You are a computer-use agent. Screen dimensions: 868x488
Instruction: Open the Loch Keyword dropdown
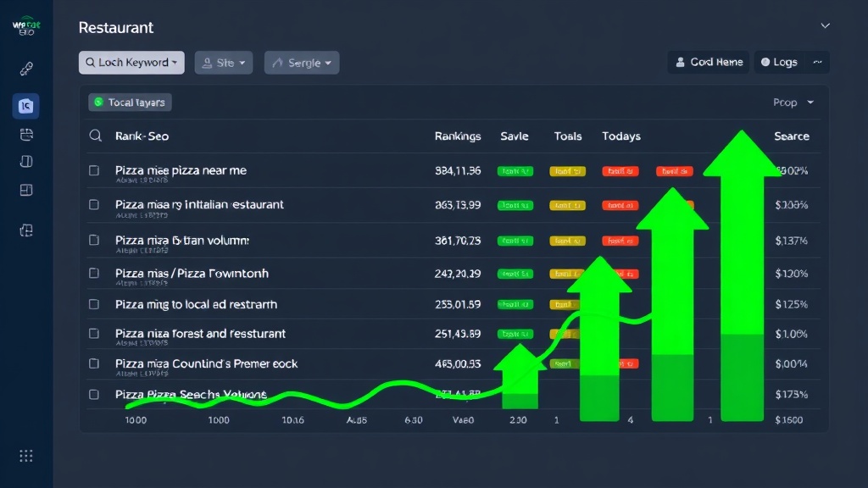click(x=131, y=62)
